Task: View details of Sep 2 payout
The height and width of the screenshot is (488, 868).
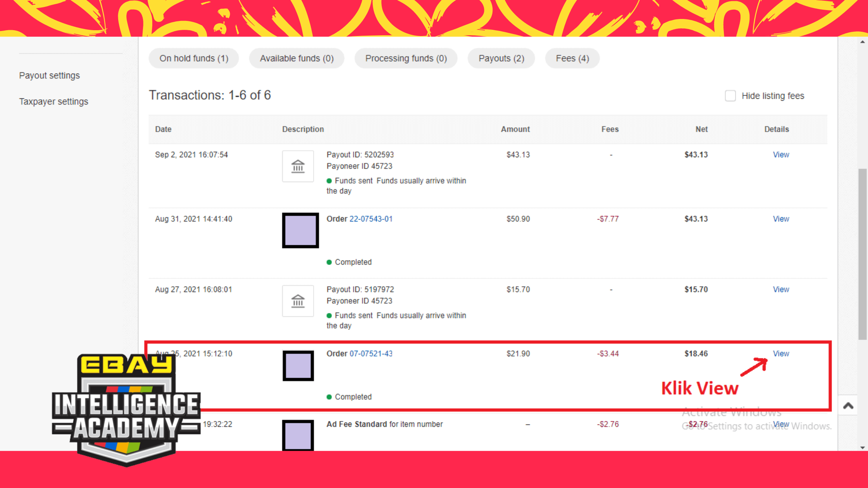Action: point(781,155)
